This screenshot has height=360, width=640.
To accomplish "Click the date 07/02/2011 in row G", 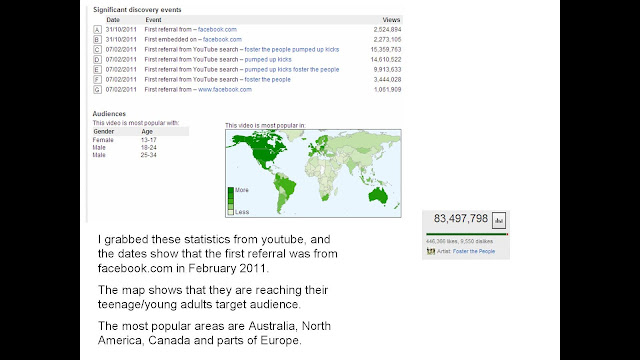I will 121,89.
